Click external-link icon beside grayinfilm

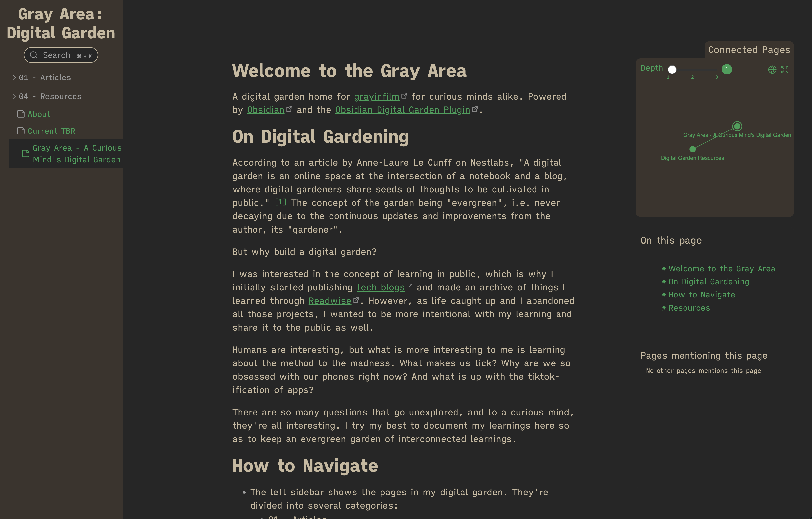pyautogui.click(x=404, y=96)
